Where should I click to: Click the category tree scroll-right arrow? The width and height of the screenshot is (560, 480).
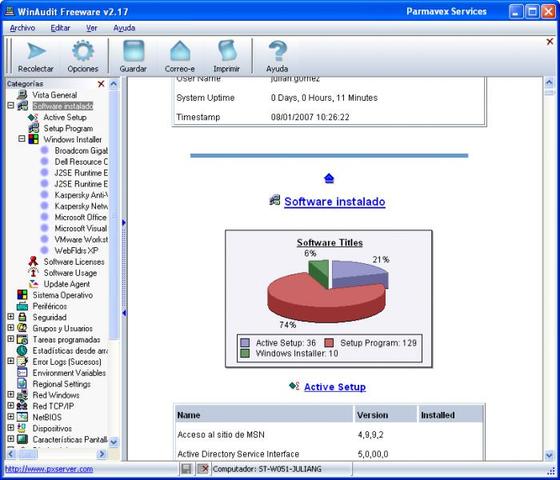click(102, 454)
